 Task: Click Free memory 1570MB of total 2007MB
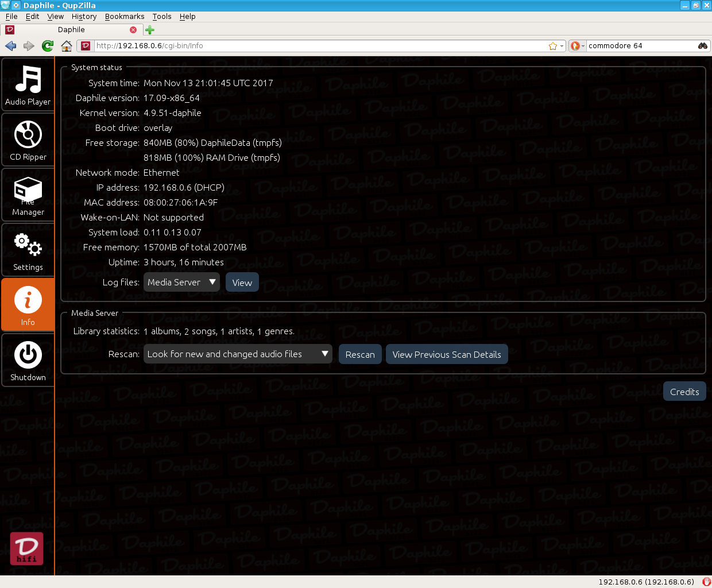point(195,247)
